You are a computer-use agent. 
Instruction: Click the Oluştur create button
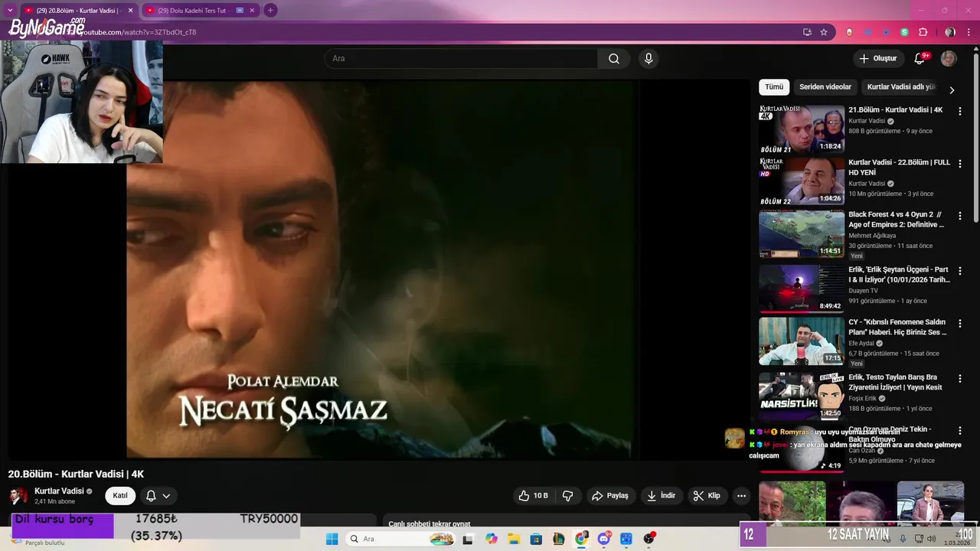point(877,59)
